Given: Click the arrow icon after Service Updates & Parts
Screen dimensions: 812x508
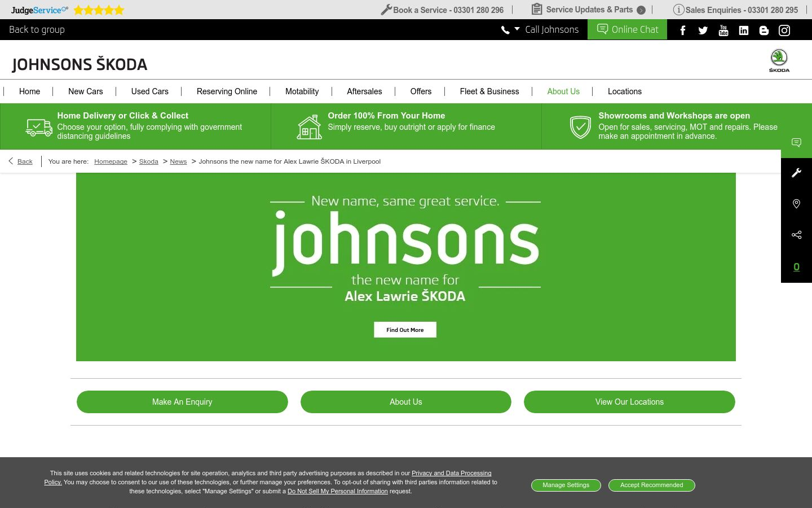Looking at the screenshot, I should tap(641, 10).
